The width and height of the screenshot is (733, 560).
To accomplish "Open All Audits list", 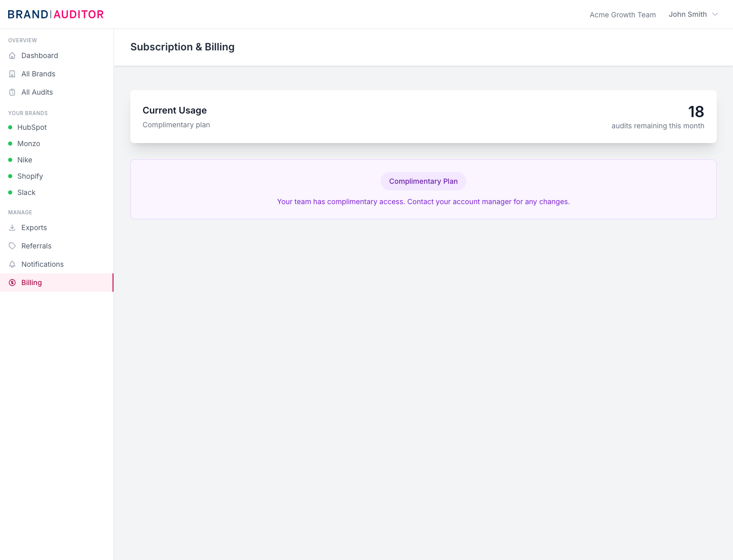I will (57, 92).
